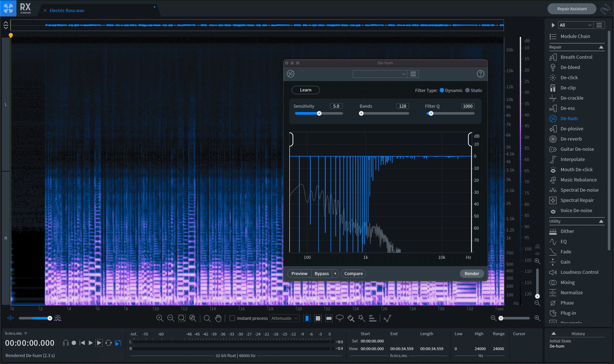
Task: Toggle headphone input monitoring
Action: [66, 343]
